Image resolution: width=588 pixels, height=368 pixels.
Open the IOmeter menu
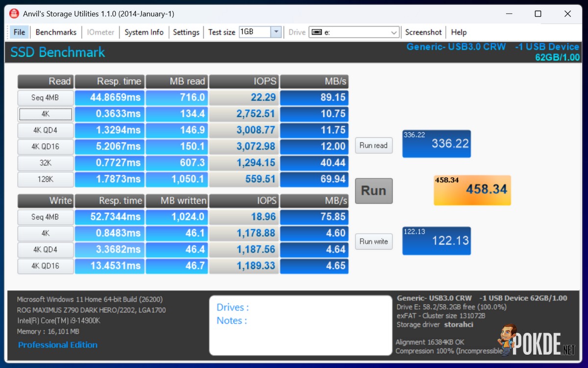100,32
